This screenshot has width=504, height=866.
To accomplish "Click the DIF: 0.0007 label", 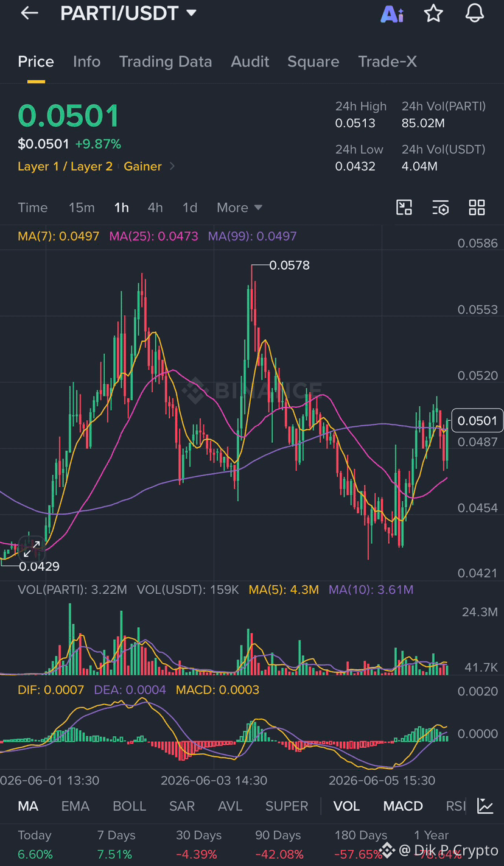I will (51, 690).
